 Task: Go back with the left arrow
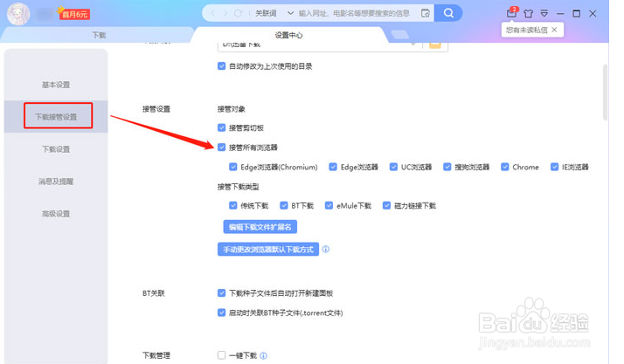212,13
